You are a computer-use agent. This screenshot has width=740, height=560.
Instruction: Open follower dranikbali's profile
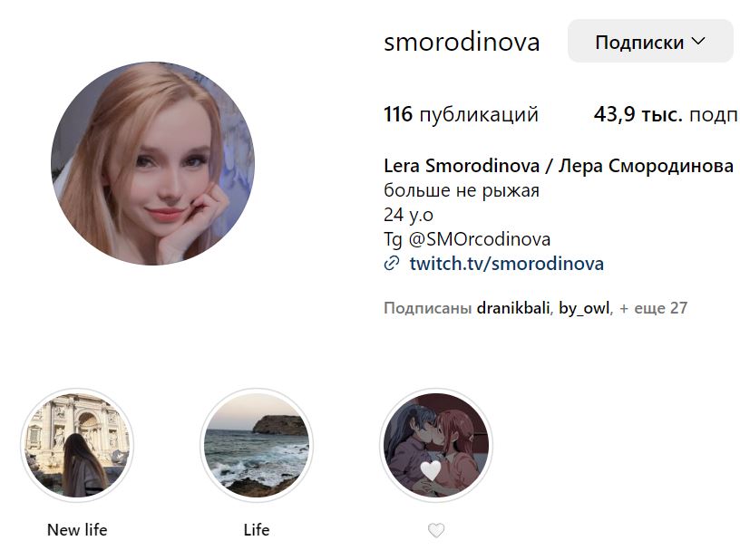[x=513, y=308]
